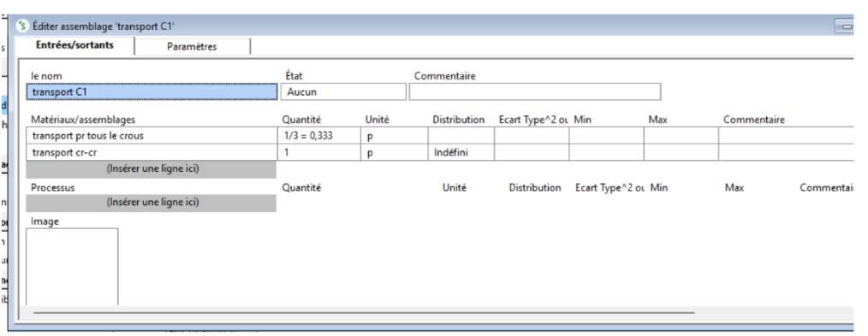This screenshot has width=868, height=336.
Task: Click the empty Image box
Action: [72, 267]
